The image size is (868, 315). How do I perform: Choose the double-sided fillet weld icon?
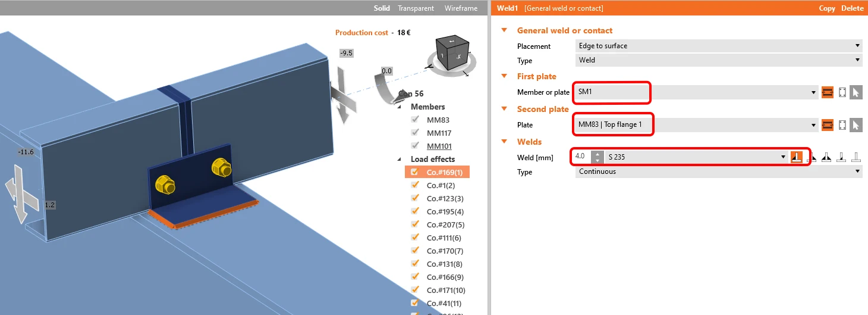click(x=826, y=157)
